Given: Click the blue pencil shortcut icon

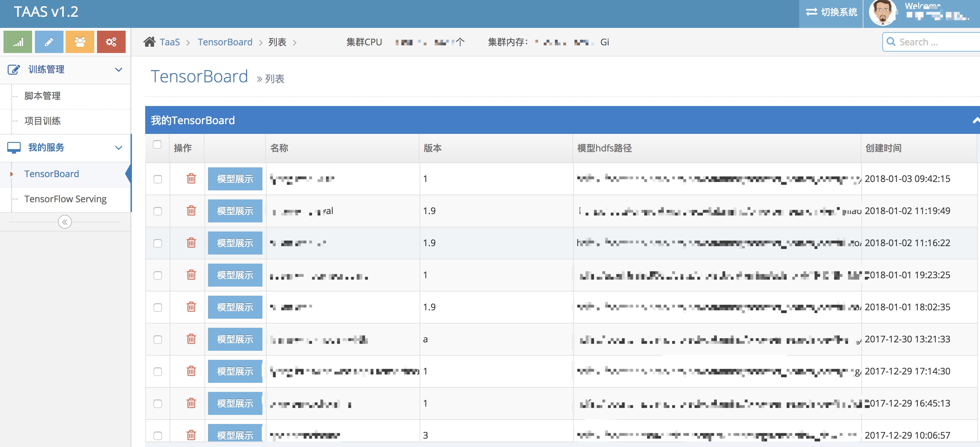Looking at the screenshot, I should [x=49, y=42].
